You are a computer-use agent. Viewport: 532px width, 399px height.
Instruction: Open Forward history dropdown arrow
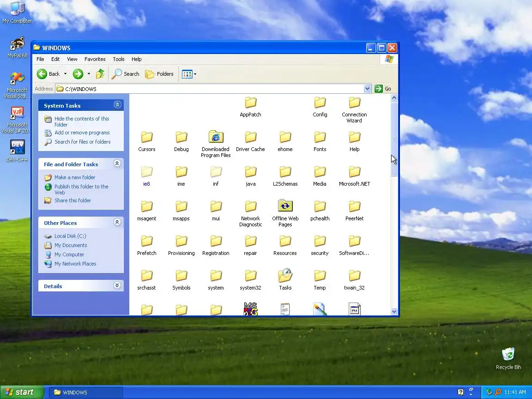89,74
